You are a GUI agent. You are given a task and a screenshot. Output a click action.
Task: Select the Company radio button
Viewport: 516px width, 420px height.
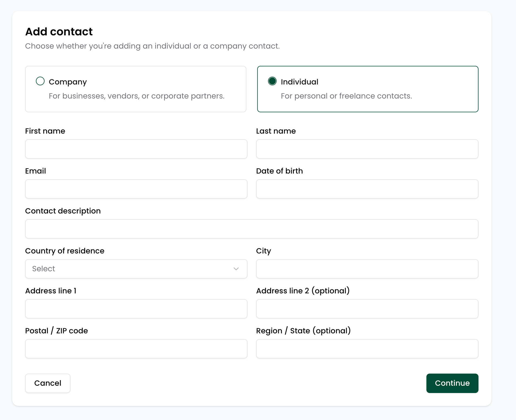(x=40, y=81)
